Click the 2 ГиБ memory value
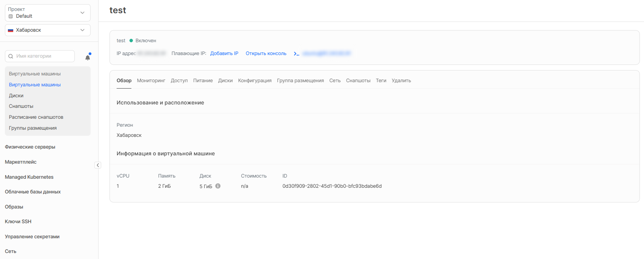The height and width of the screenshot is (259, 644). click(x=164, y=186)
